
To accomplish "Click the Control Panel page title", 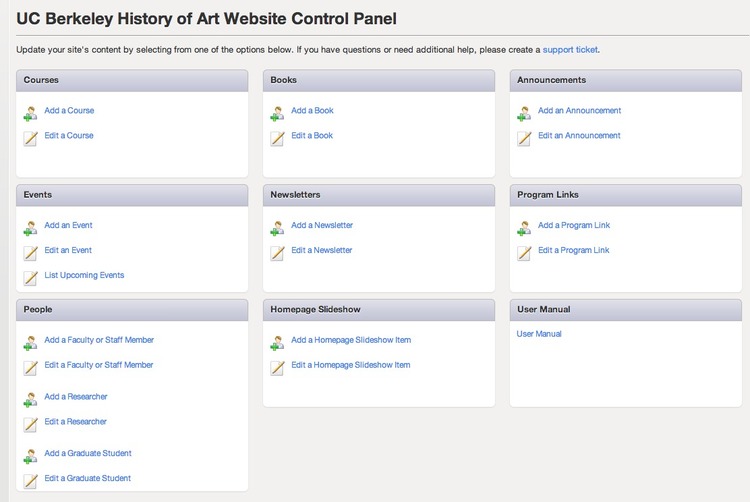I will [207, 19].
